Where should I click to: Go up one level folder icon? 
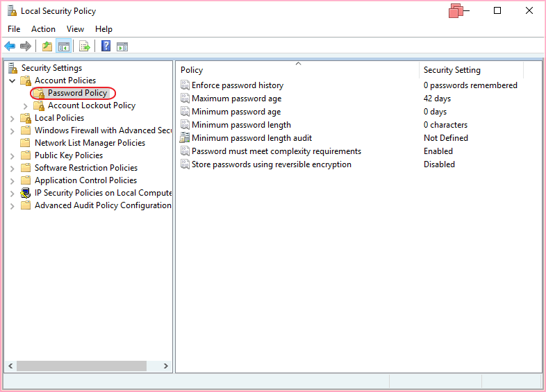pos(47,46)
